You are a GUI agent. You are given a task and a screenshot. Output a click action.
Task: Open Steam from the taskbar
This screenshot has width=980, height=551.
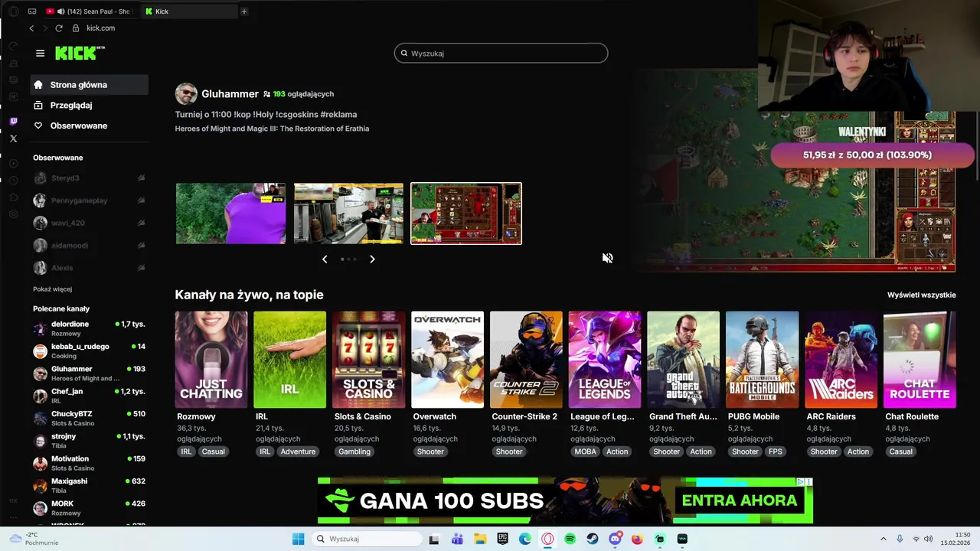[593, 539]
